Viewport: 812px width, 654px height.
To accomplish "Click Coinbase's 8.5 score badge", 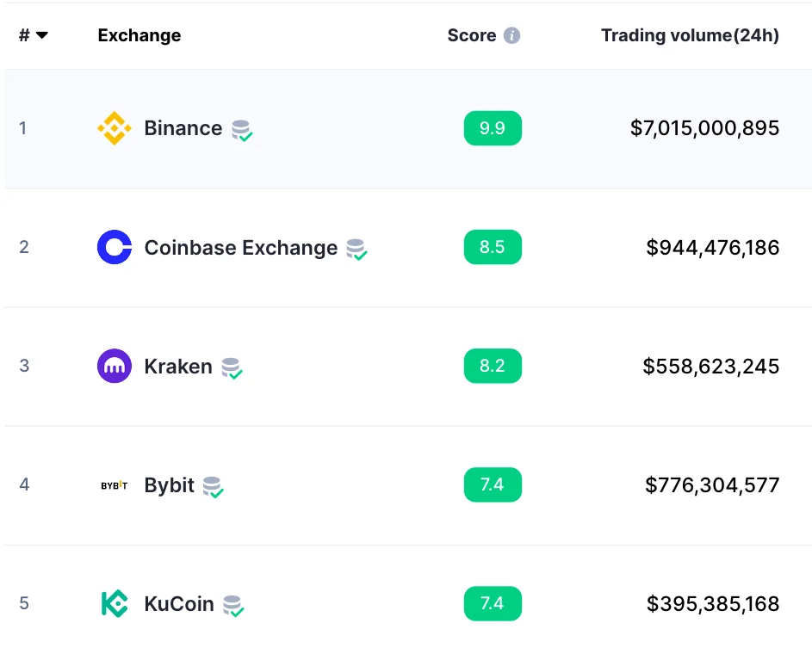I will coord(493,247).
